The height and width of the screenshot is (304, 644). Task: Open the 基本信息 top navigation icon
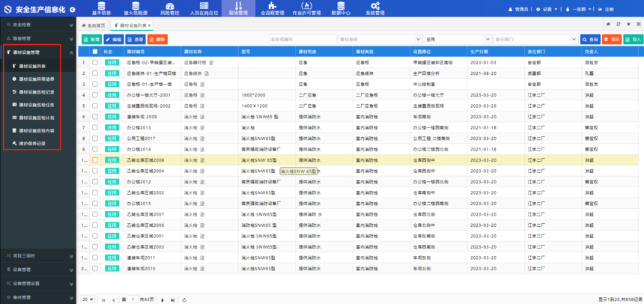click(x=101, y=8)
